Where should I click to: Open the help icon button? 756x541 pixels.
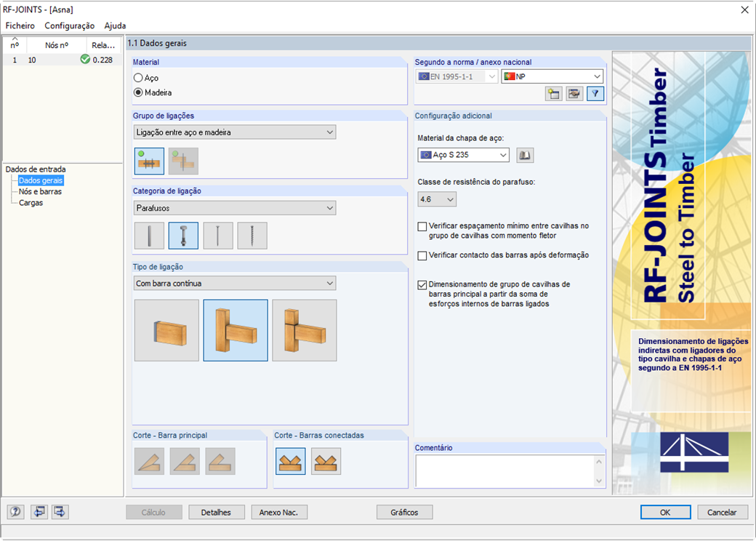click(x=15, y=512)
